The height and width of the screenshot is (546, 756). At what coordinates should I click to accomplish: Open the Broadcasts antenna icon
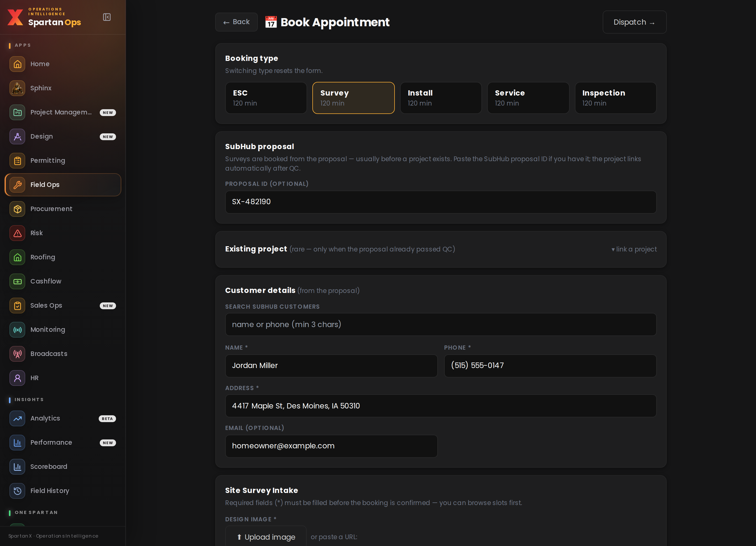coord(17,354)
